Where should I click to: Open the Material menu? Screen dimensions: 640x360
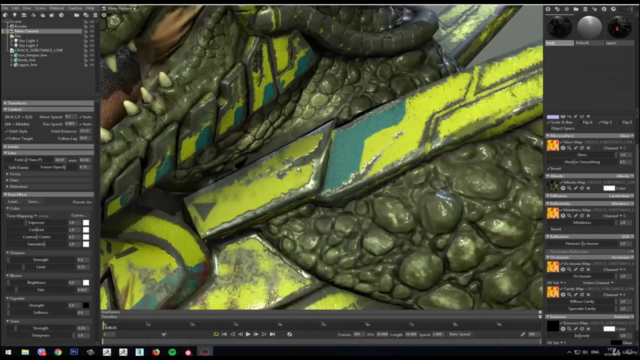[57, 8]
